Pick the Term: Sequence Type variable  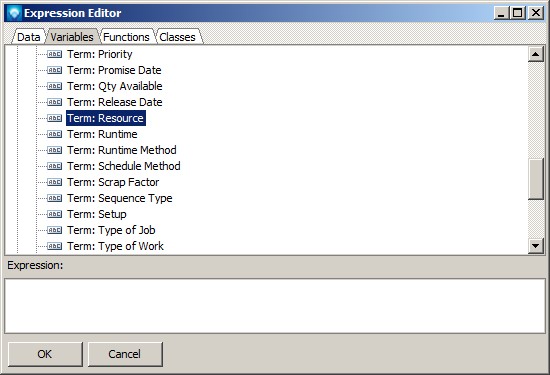click(x=120, y=198)
